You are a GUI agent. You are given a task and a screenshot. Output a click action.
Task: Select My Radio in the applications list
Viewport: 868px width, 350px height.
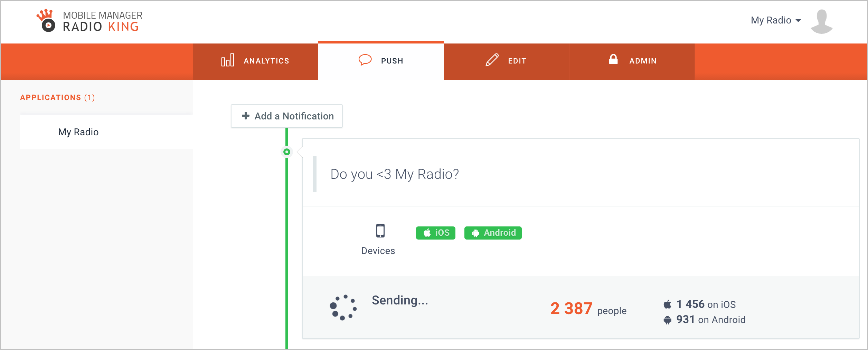tap(106, 132)
